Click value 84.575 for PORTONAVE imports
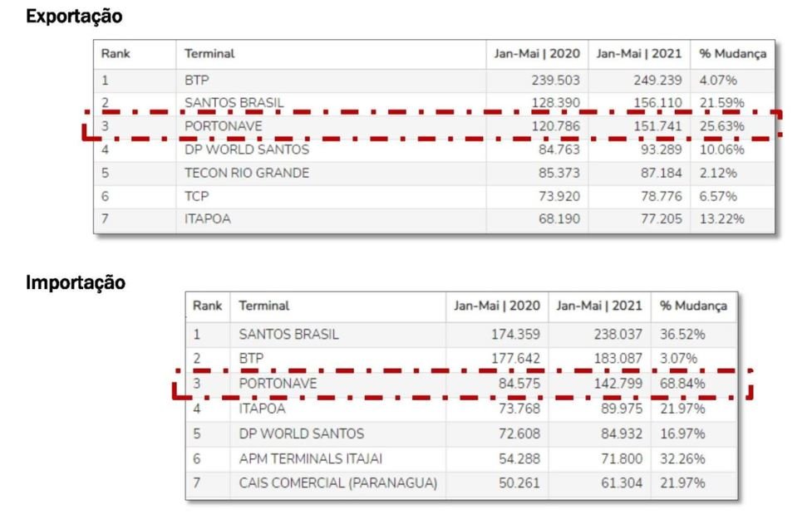 [x=519, y=384]
